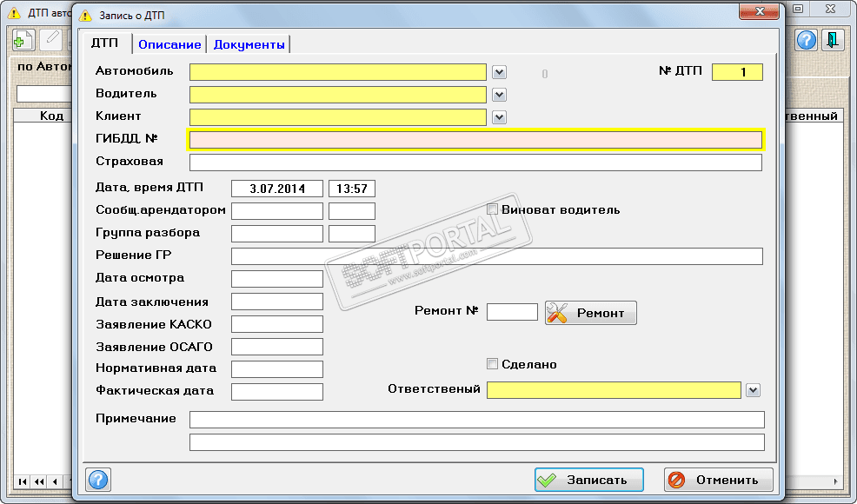The height and width of the screenshot is (504, 857).
Task: Expand the Автомобиль dropdown arrow
Action: click(499, 72)
